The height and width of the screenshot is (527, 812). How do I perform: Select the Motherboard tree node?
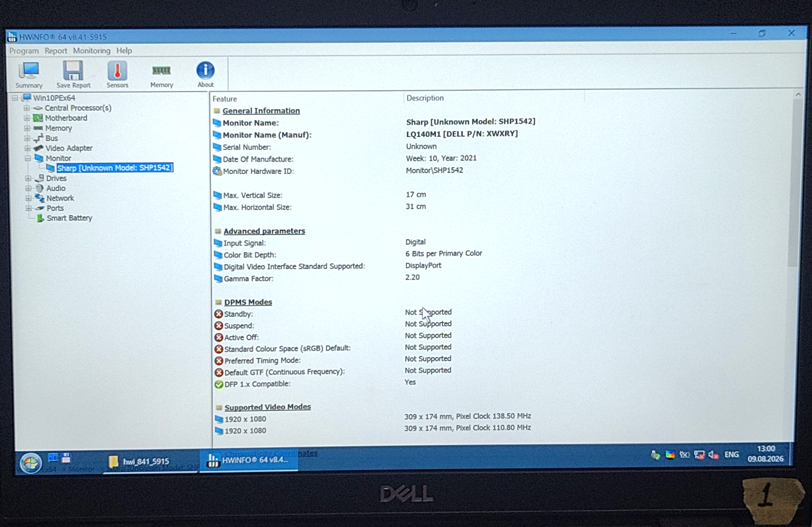[x=66, y=118]
